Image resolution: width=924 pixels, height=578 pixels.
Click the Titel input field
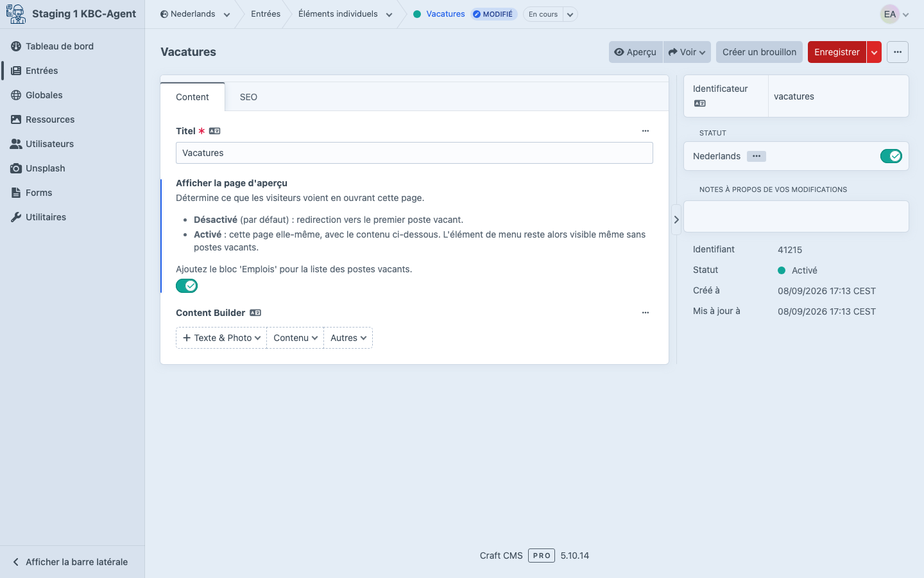[415, 153]
